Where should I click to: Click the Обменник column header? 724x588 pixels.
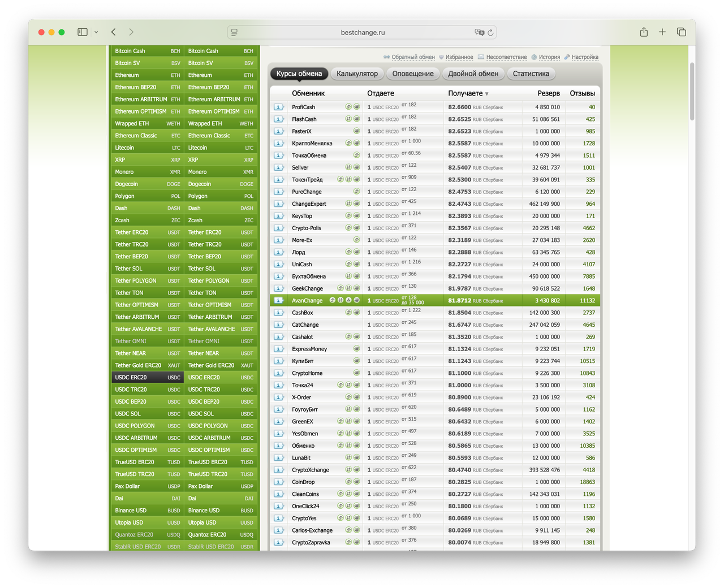coord(308,93)
